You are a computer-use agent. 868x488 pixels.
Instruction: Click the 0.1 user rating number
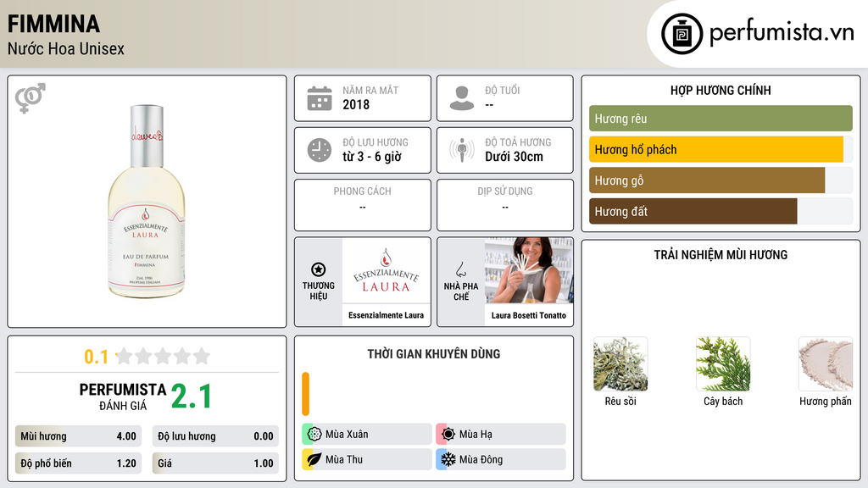(x=97, y=357)
